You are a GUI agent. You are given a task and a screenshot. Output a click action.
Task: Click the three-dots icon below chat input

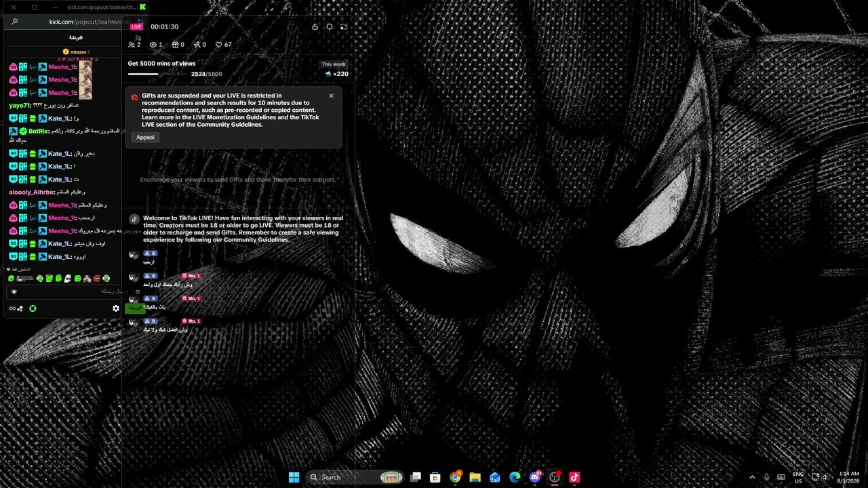tap(20, 308)
